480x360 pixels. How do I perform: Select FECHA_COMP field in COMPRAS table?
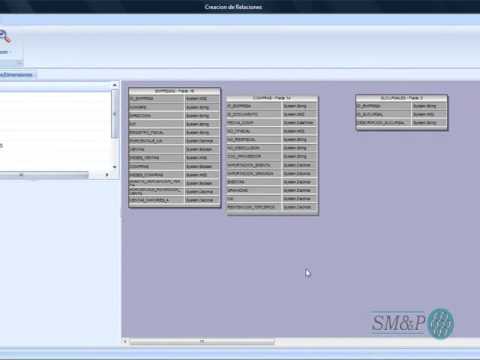[272, 123]
